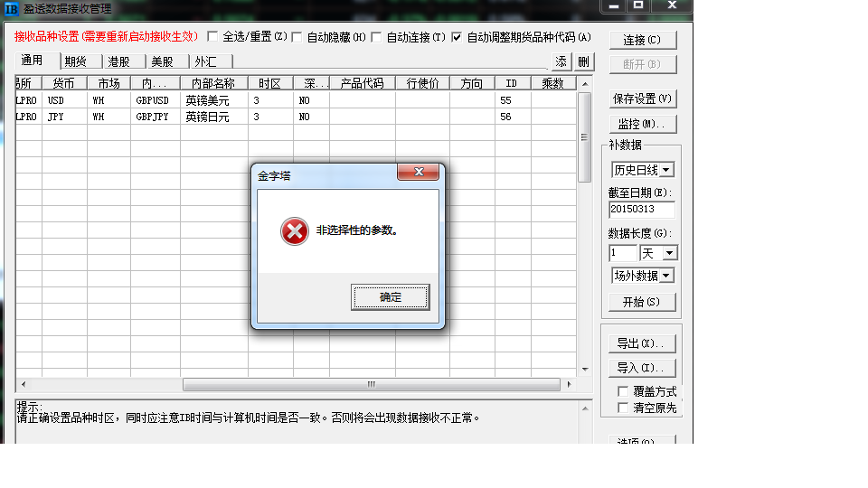Click the 提示 panel scroll up arrow
The height and width of the screenshot is (488, 868).
585,408
